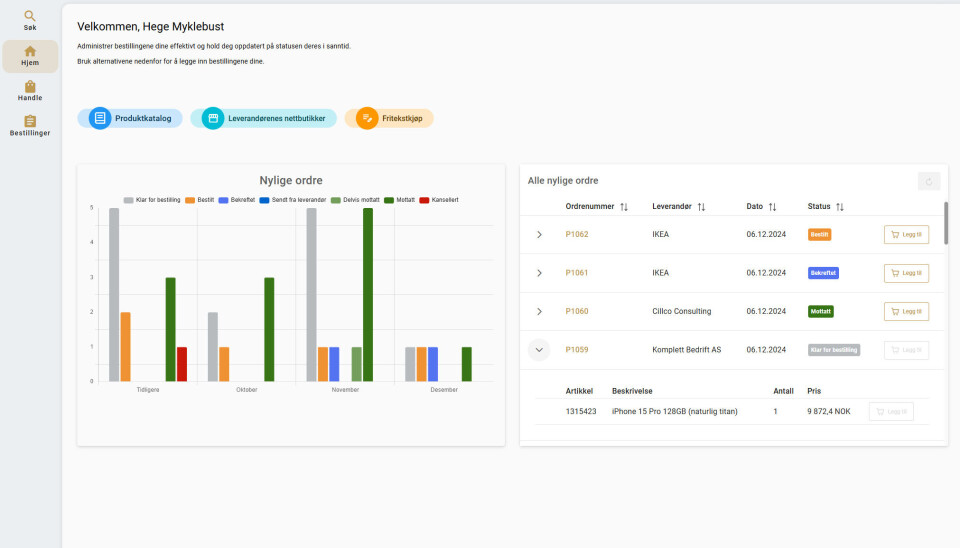This screenshot has width=960, height=548.
Task: Toggle the Kansellert legend series
Action: tap(438, 200)
